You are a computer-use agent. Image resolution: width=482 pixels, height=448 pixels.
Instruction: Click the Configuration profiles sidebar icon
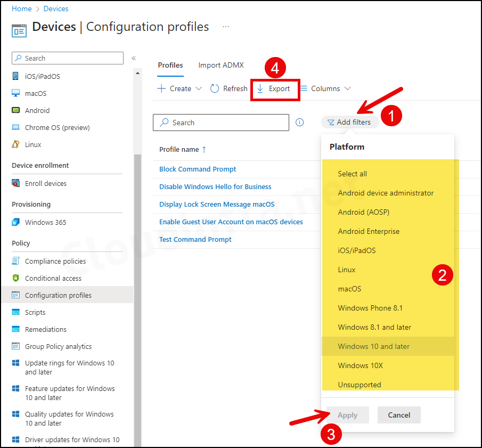point(15,295)
